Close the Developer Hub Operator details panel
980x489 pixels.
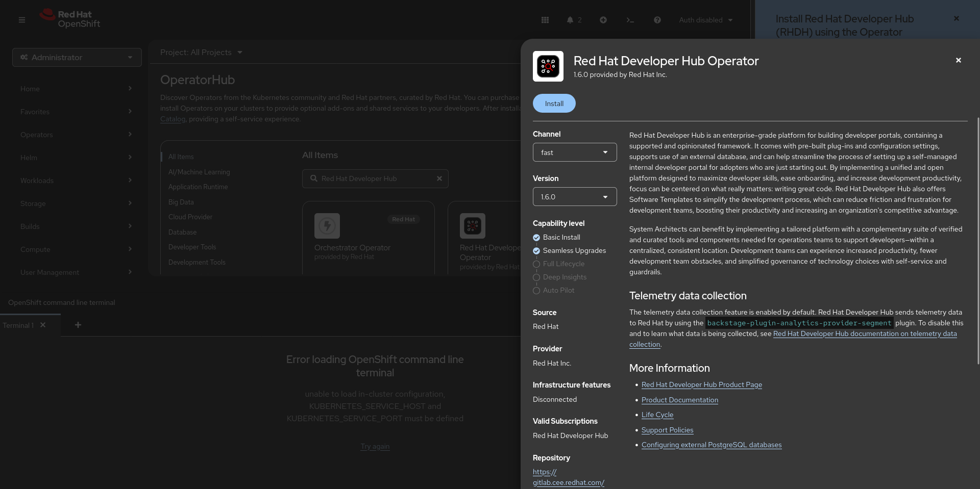coord(959,60)
